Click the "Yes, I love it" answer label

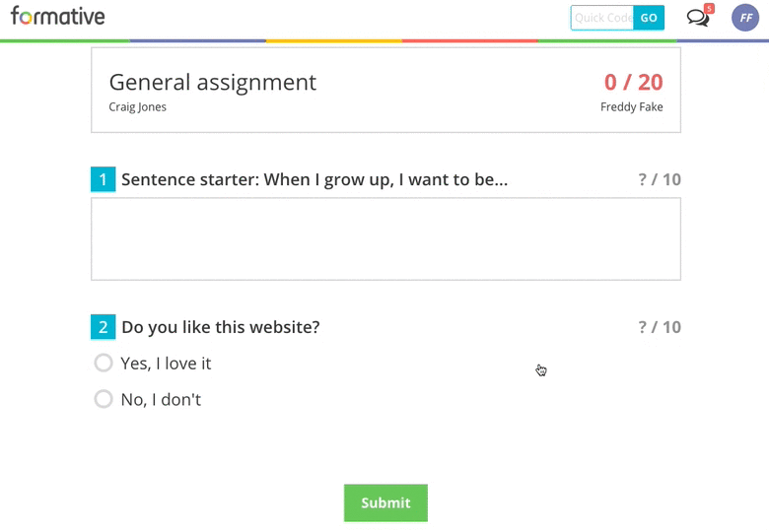pyautogui.click(x=166, y=364)
